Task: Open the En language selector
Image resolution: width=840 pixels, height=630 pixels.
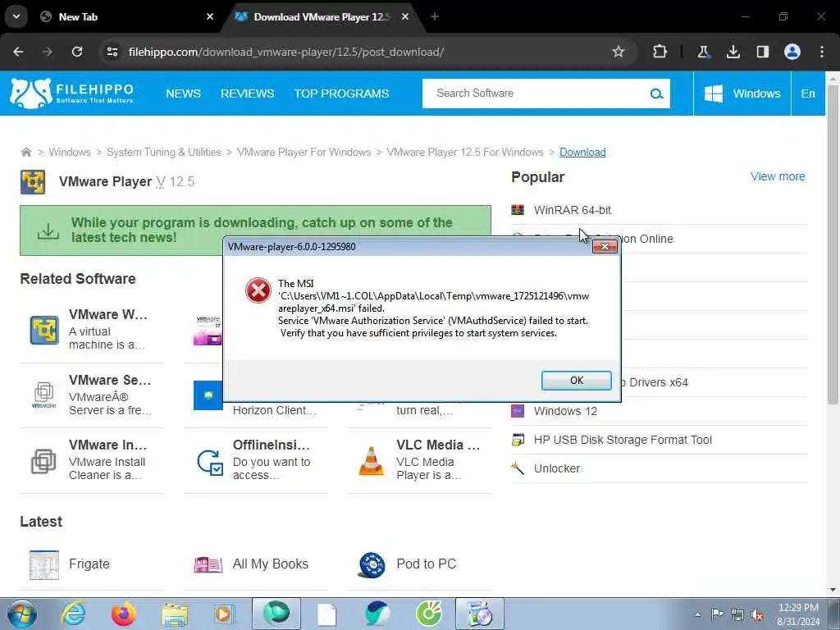Action: pos(808,94)
